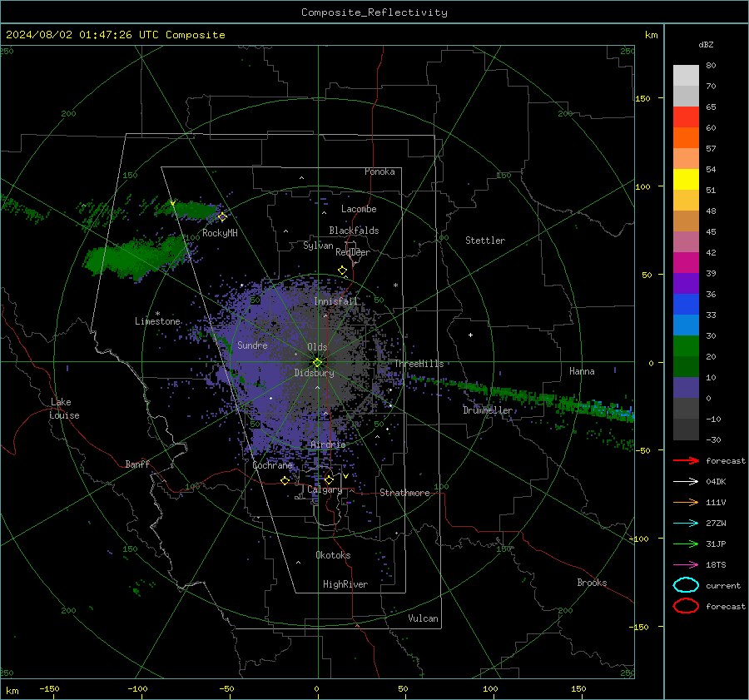Click the -30 value on dBZ scale

pos(714,439)
